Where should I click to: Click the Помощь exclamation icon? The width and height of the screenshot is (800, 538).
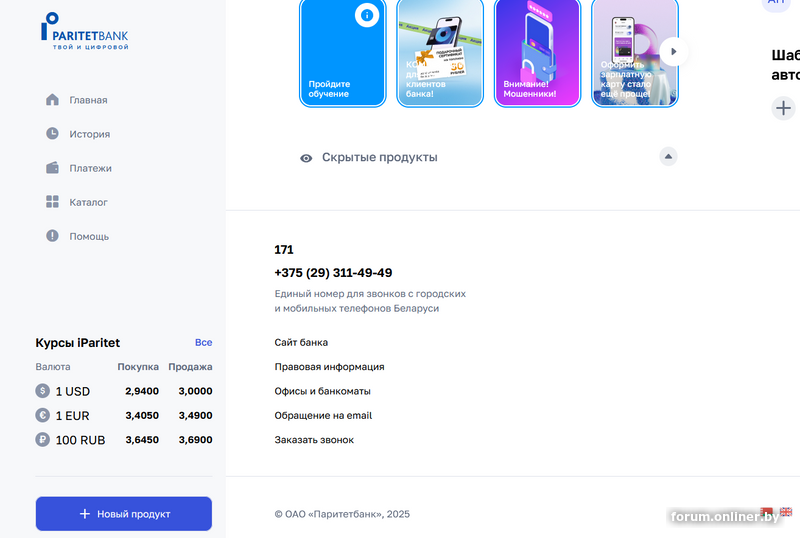(x=52, y=236)
